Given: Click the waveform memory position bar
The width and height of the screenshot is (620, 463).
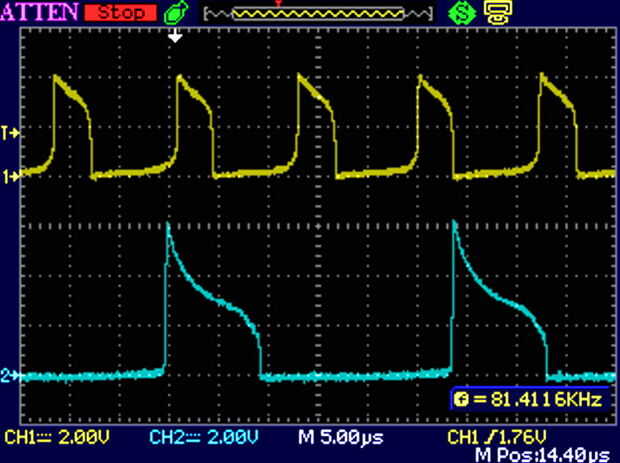Looking at the screenshot, I should (318, 14).
